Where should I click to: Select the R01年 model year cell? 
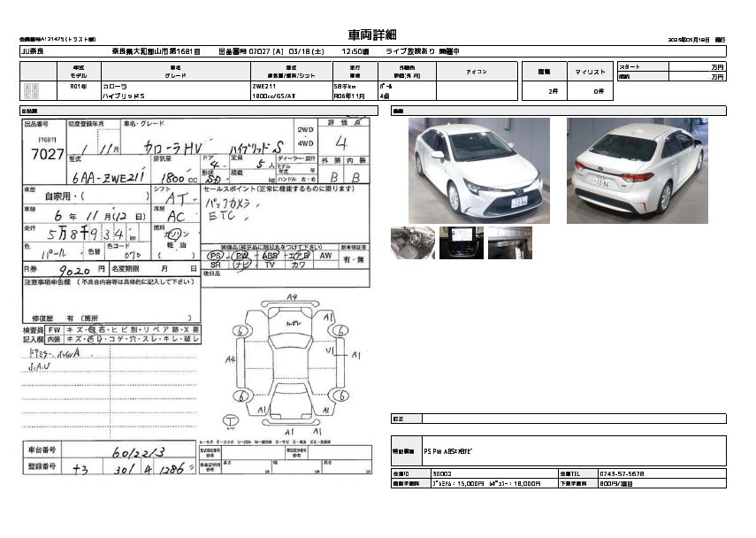pyautogui.click(x=79, y=87)
